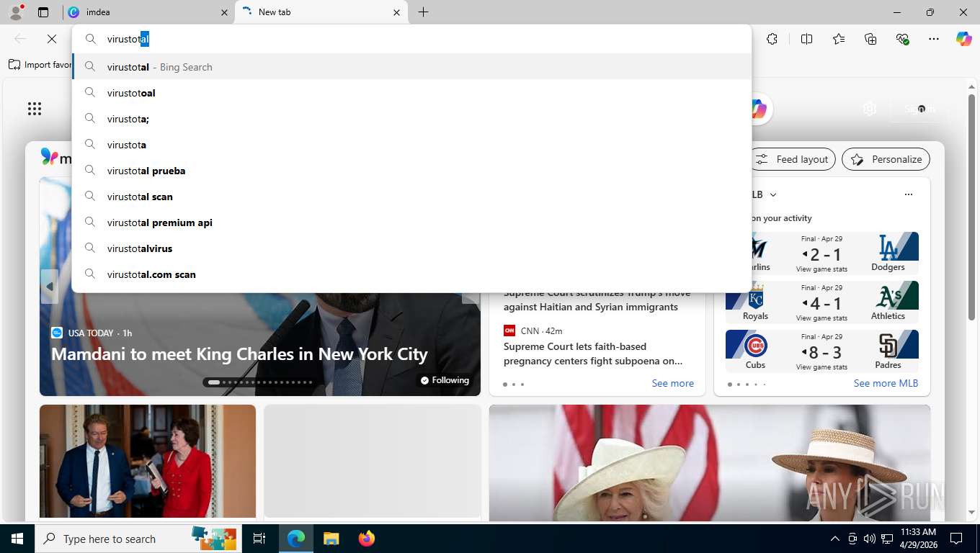
Task: Select suggestion virustotal premium api
Action: tap(412, 222)
